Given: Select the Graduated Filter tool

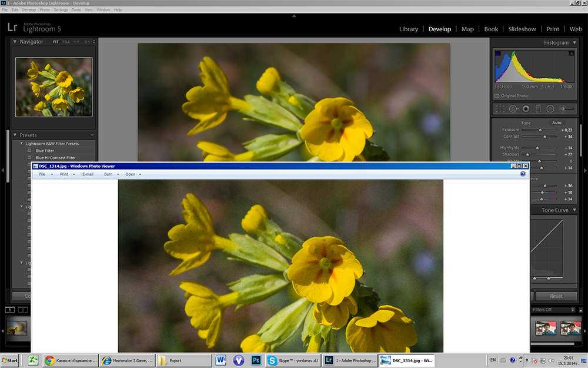Looking at the screenshot, I should (x=537, y=109).
